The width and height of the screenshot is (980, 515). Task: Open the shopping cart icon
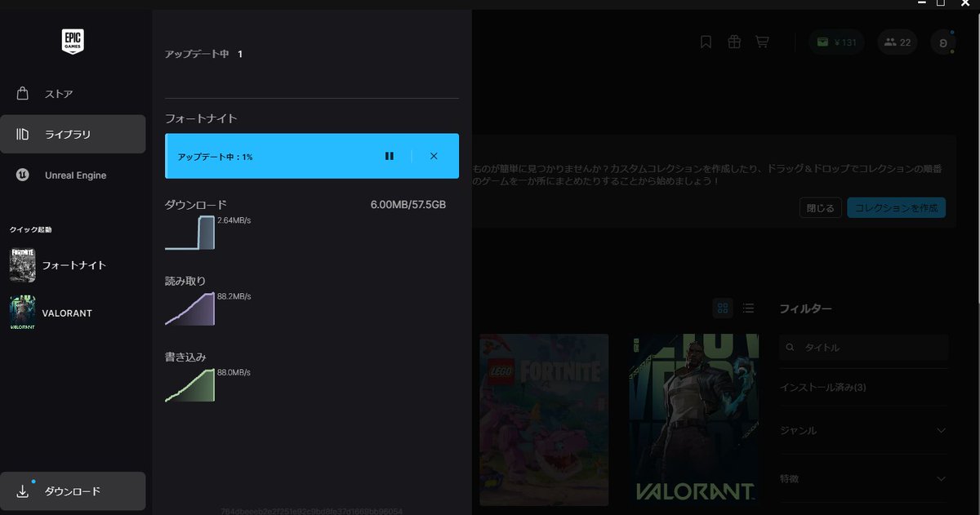[762, 42]
